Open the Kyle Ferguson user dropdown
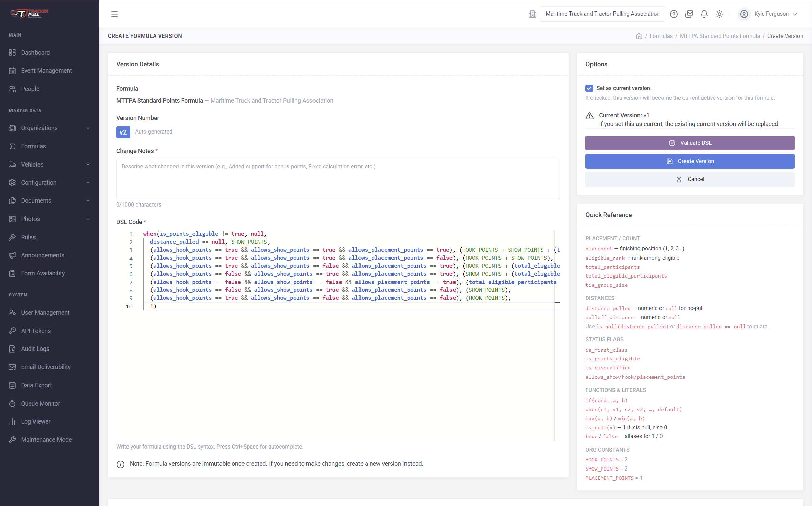 [768, 14]
